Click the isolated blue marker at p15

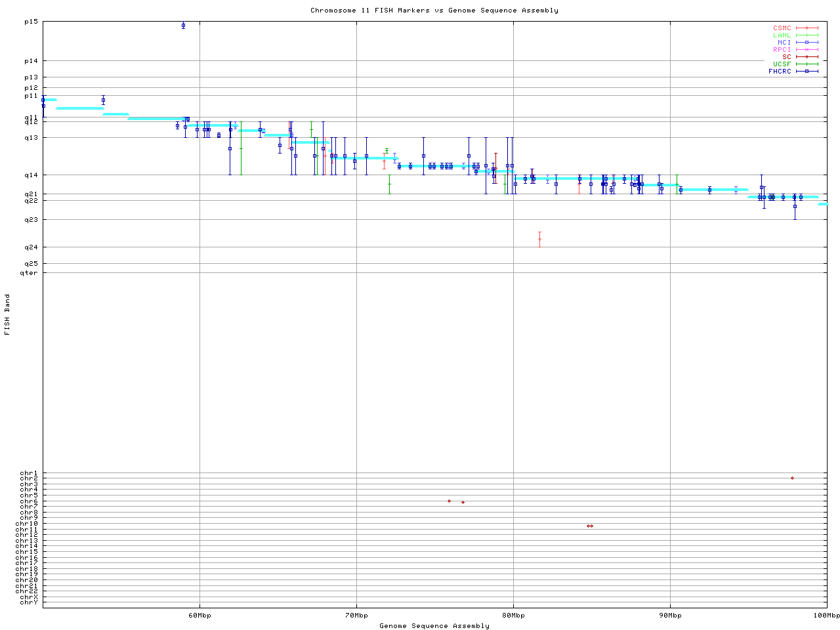(183, 26)
